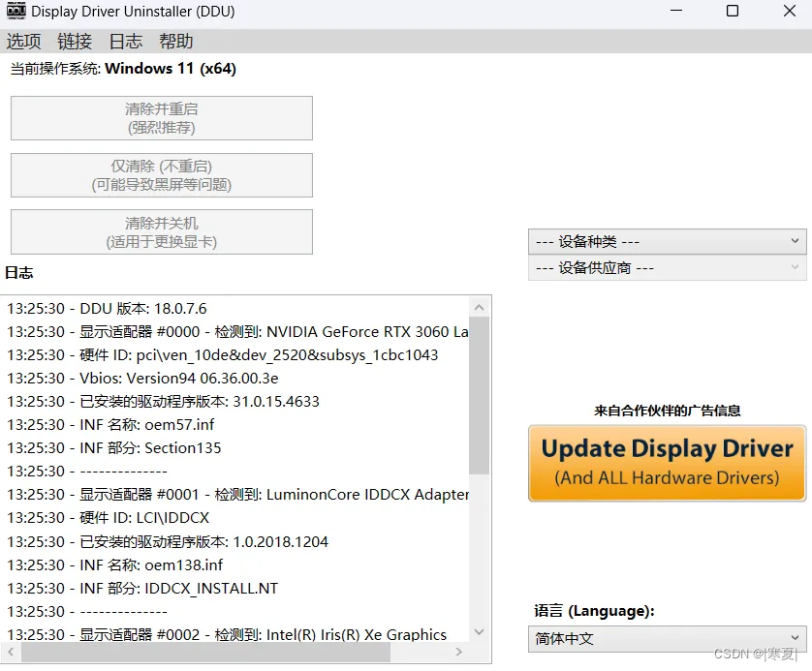
Task: Open the 帮助 menu
Action: (176, 42)
